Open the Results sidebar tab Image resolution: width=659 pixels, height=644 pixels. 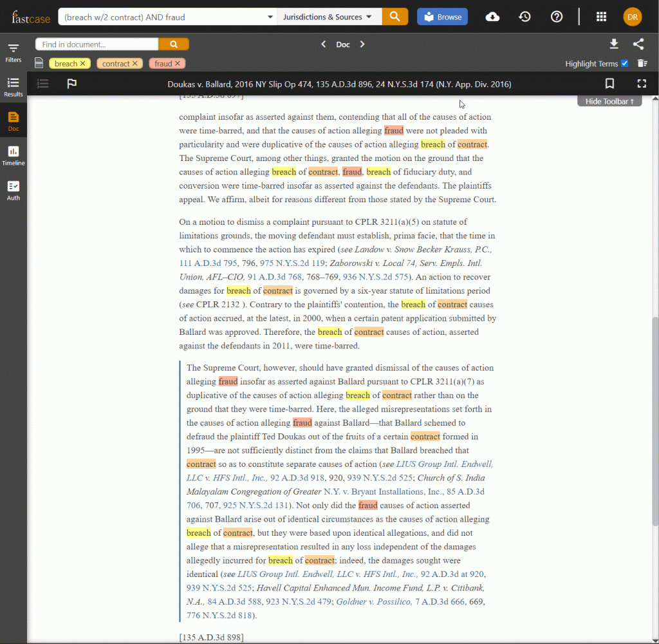click(14, 87)
